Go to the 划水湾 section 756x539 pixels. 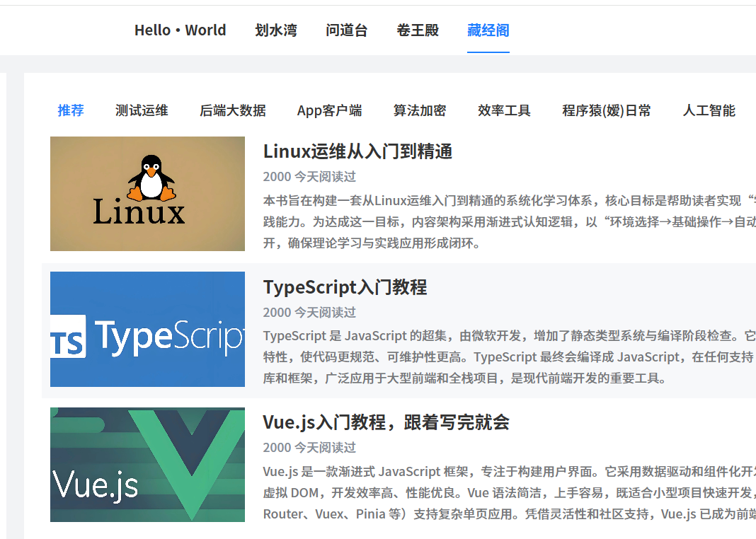pos(276,30)
